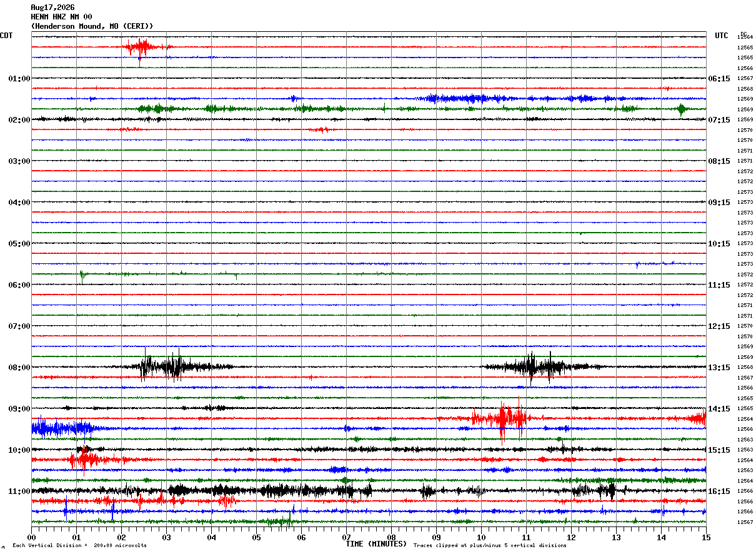Pick the minute axis tick label "08"
Image resolution: width=756 pixels, height=554 pixels.
click(391, 537)
